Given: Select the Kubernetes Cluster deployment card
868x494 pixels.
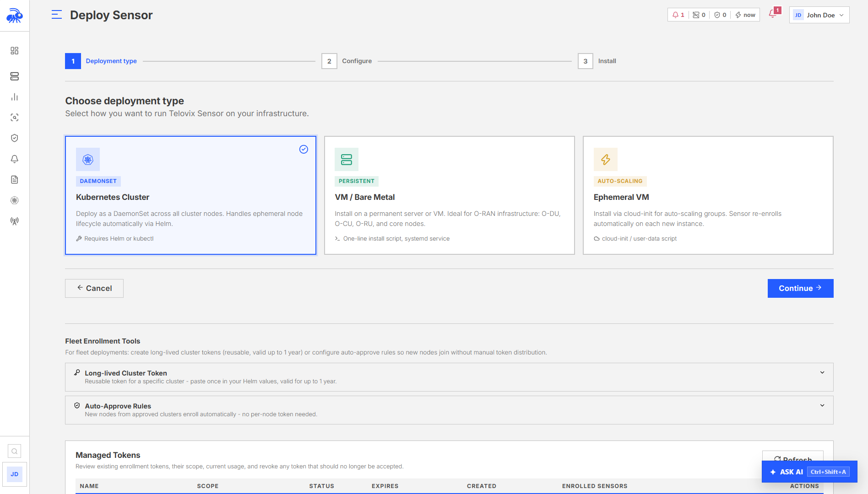Looking at the screenshot, I should point(190,195).
